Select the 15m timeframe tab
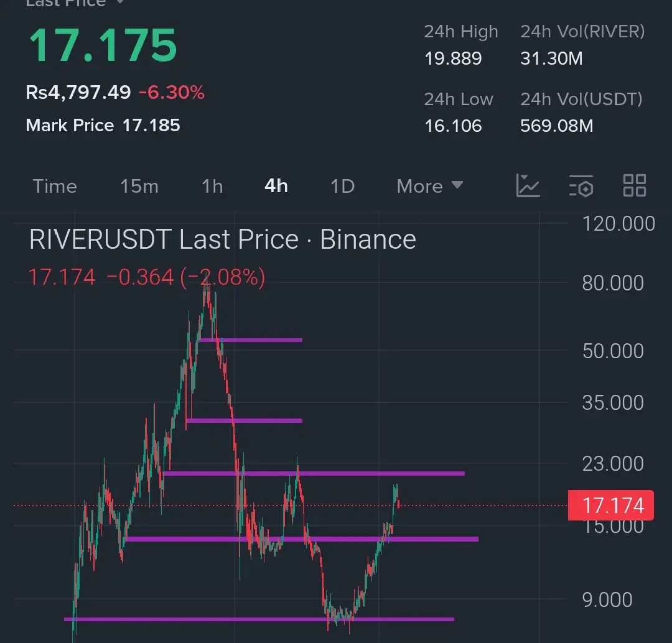This screenshot has width=672, height=643. (x=139, y=187)
